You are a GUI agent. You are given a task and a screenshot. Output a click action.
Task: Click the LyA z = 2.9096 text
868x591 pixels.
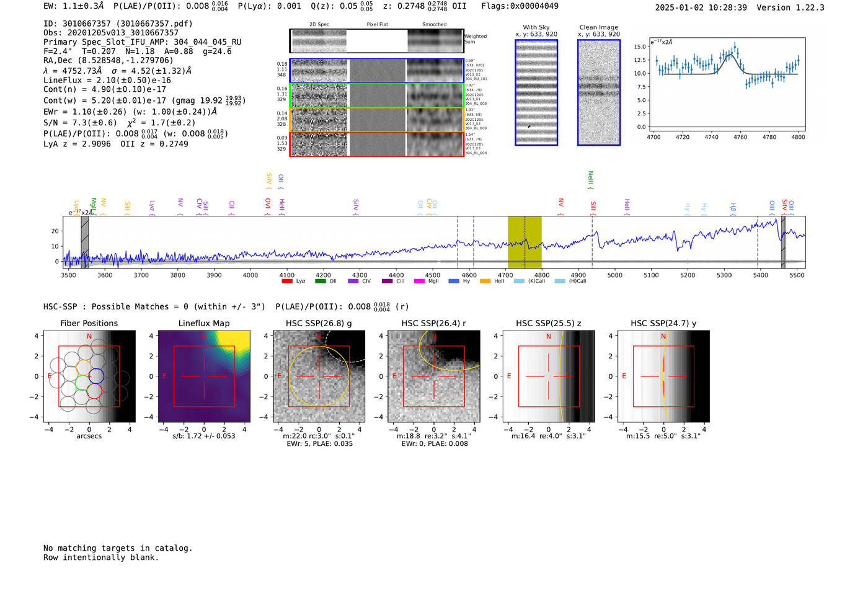77,144
